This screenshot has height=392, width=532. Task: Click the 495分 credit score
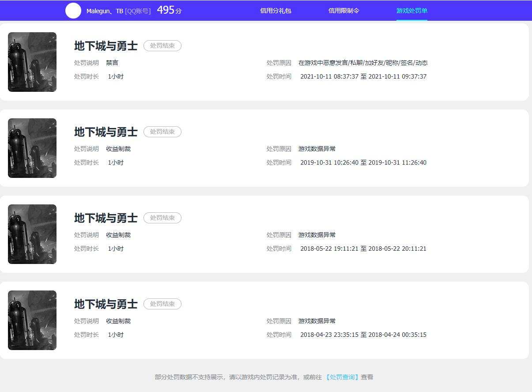pos(169,10)
